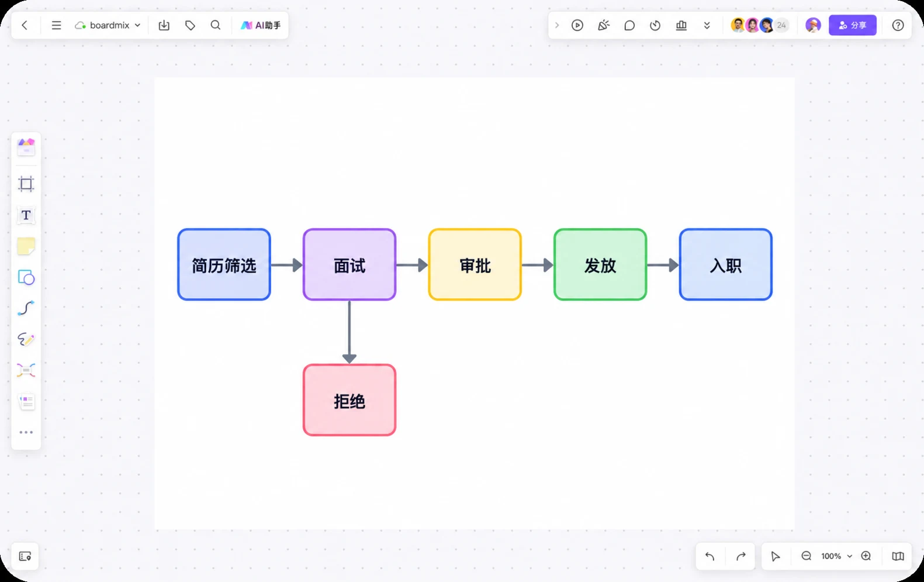Select the Frame tool
The height and width of the screenshot is (582, 924).
coord(26,184)
